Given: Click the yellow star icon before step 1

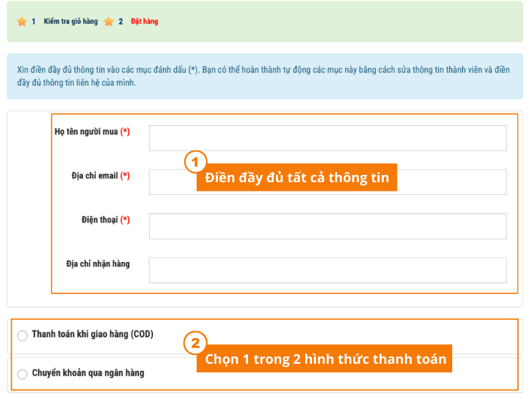Looking at the screenshot, I should 21,21.
